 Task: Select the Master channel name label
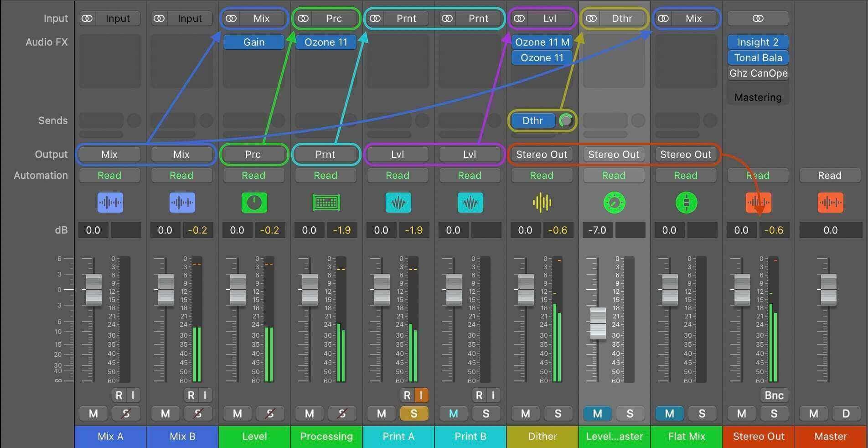tap(831, 437)
